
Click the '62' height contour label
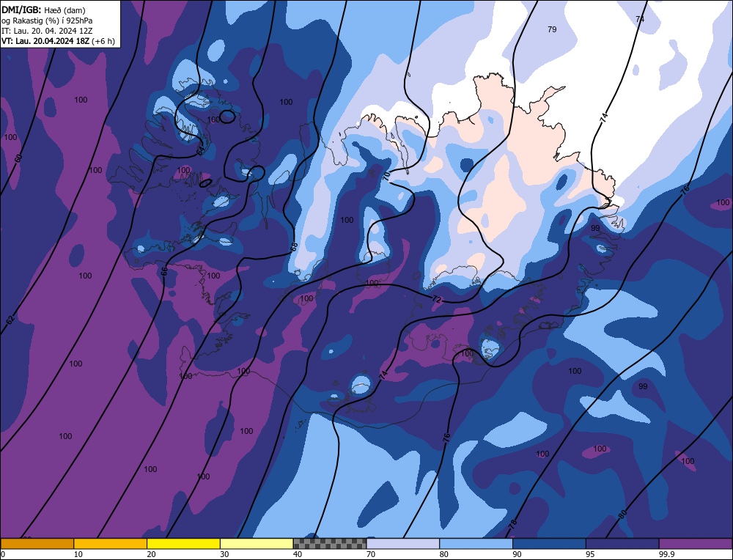(x=10, y=320)
